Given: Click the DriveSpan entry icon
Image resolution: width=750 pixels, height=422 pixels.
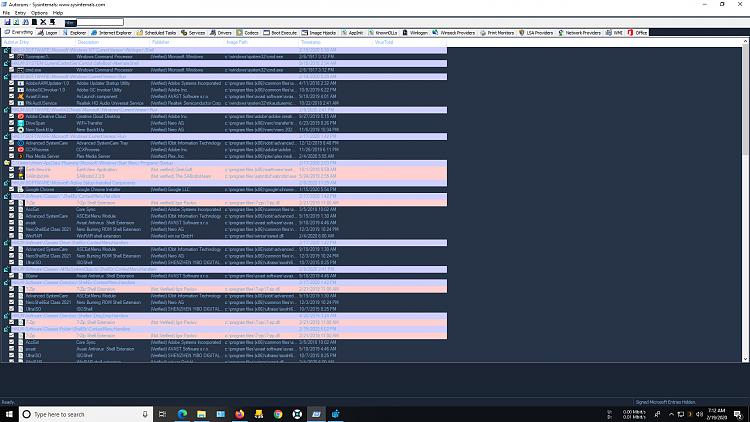Looking at the screenshot, I should pyautogui.click(x=21, y=123).
